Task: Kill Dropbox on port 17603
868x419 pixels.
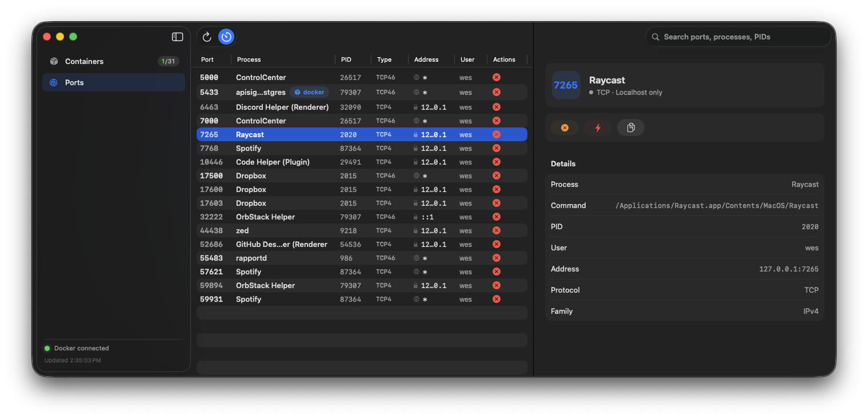Action: pyautogui.click(x=497, y=203)
